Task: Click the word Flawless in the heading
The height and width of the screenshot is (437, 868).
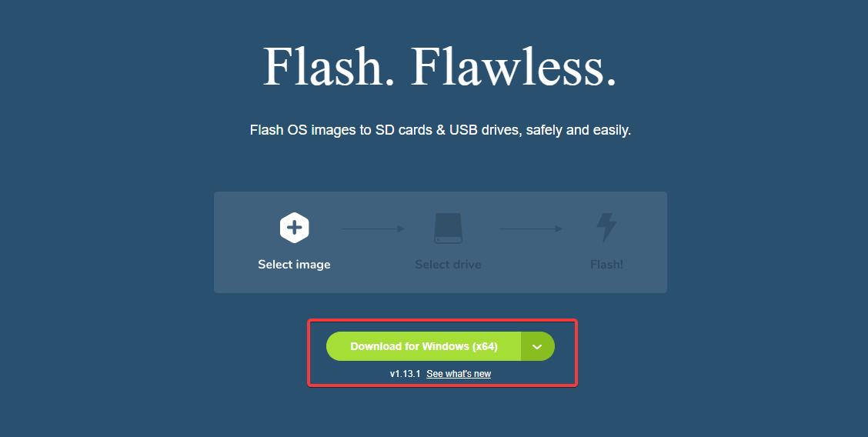Action: (x=513, y=68)
